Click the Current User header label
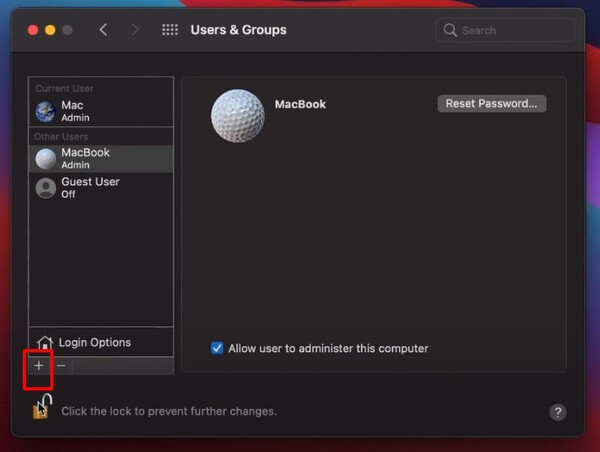The height and width of the screenshot is (452, 600). click(64, 88)
